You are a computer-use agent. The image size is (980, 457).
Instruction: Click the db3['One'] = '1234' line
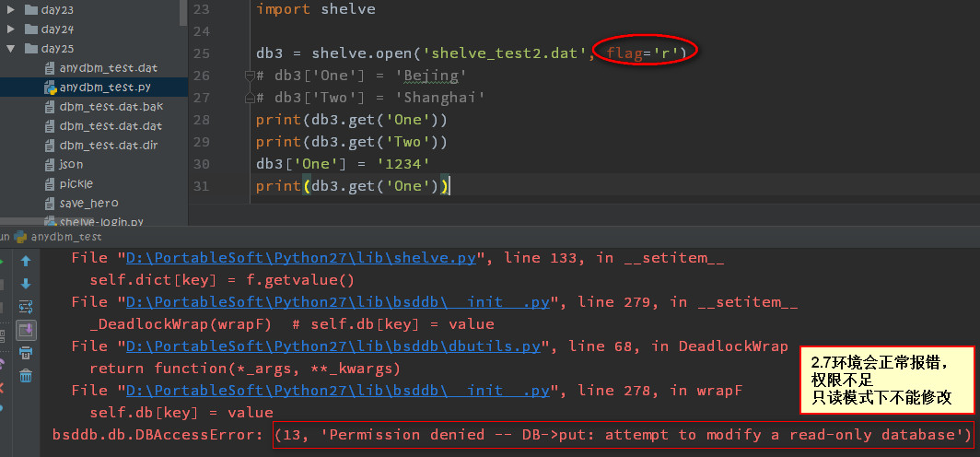tap(343, 164)
